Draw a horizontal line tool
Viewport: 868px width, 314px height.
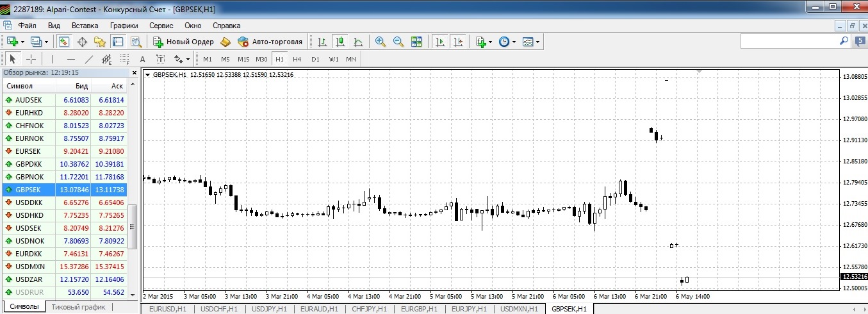point(70,59)
